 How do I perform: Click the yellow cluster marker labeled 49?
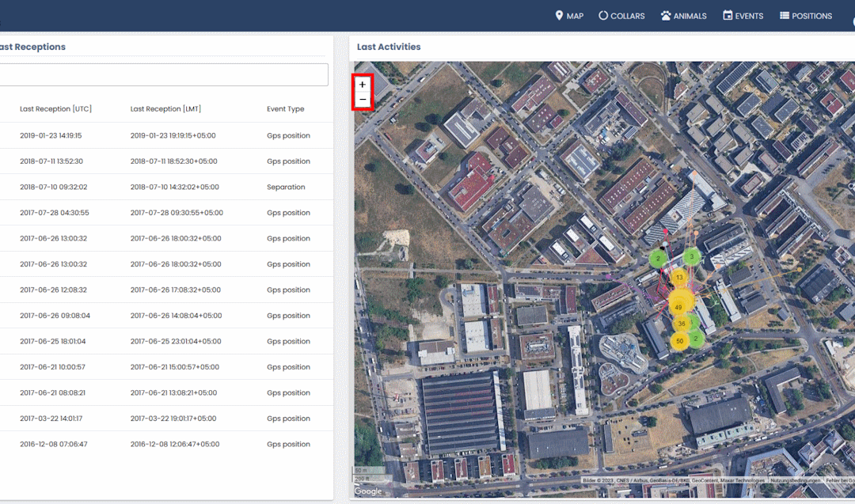tap(678, 306)
